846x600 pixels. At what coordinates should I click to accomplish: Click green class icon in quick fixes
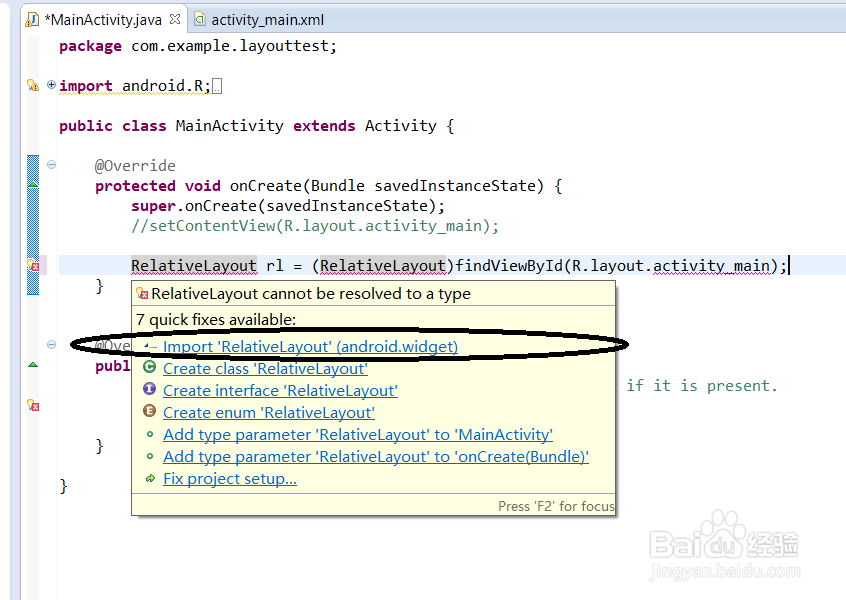tap(149, 367)
